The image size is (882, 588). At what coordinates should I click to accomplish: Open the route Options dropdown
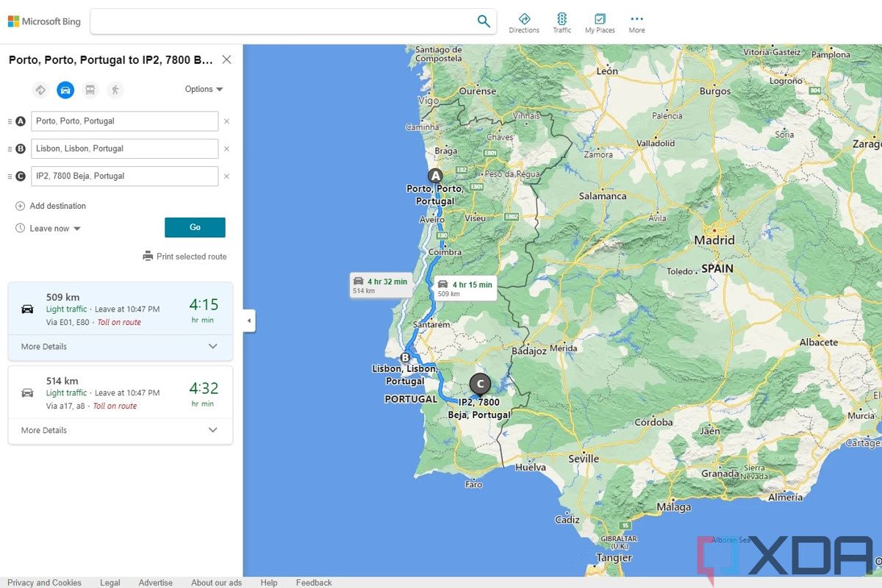204,89
